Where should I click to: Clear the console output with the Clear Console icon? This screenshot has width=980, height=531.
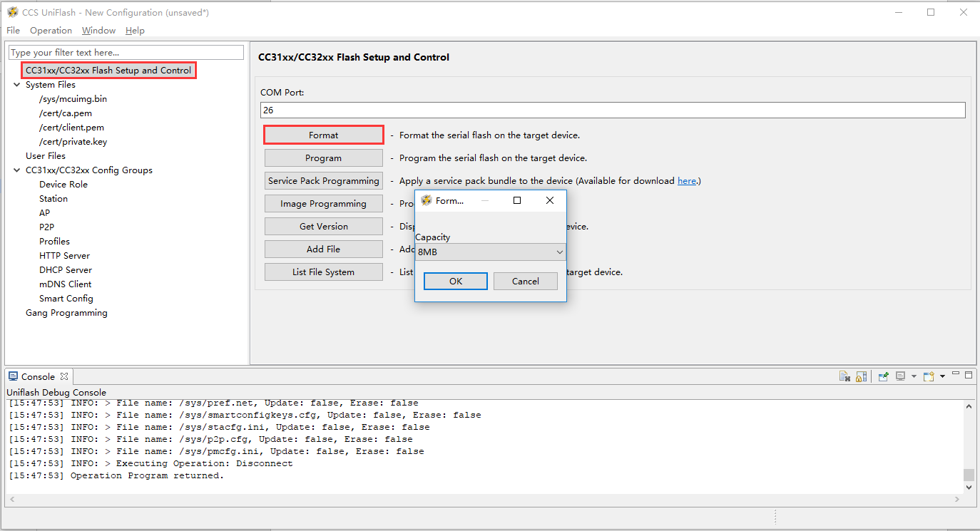coord(844,376)
